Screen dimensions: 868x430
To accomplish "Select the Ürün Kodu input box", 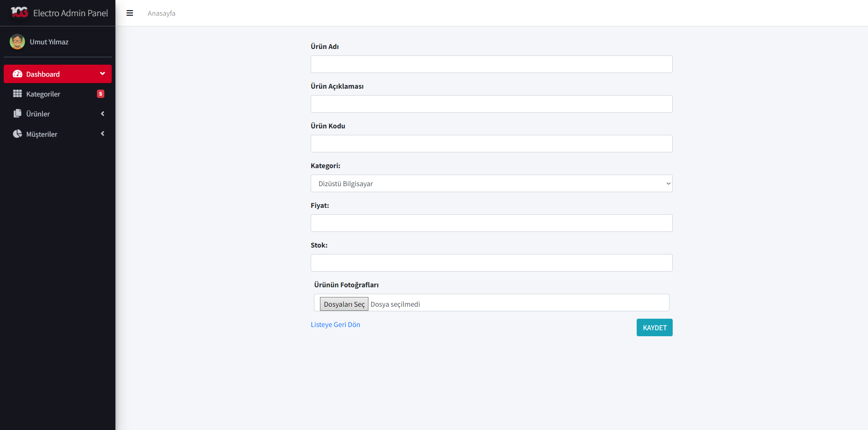I will pos(491,144).
